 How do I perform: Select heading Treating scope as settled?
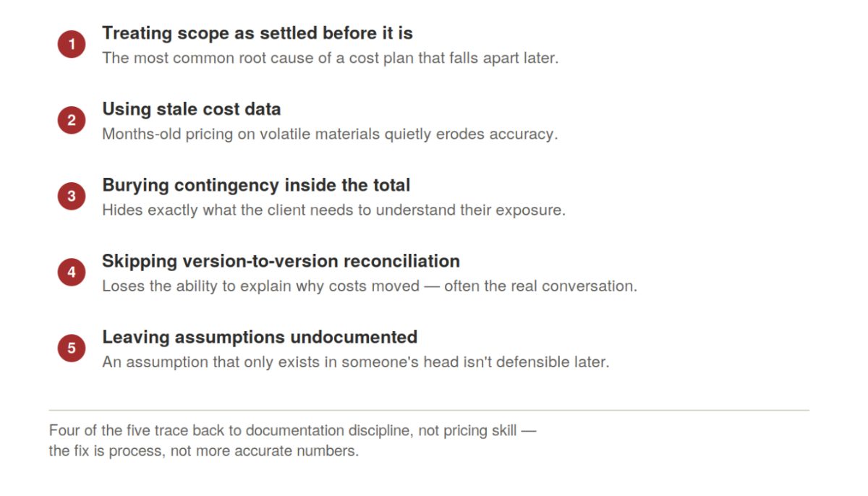(x=258, y=33)
